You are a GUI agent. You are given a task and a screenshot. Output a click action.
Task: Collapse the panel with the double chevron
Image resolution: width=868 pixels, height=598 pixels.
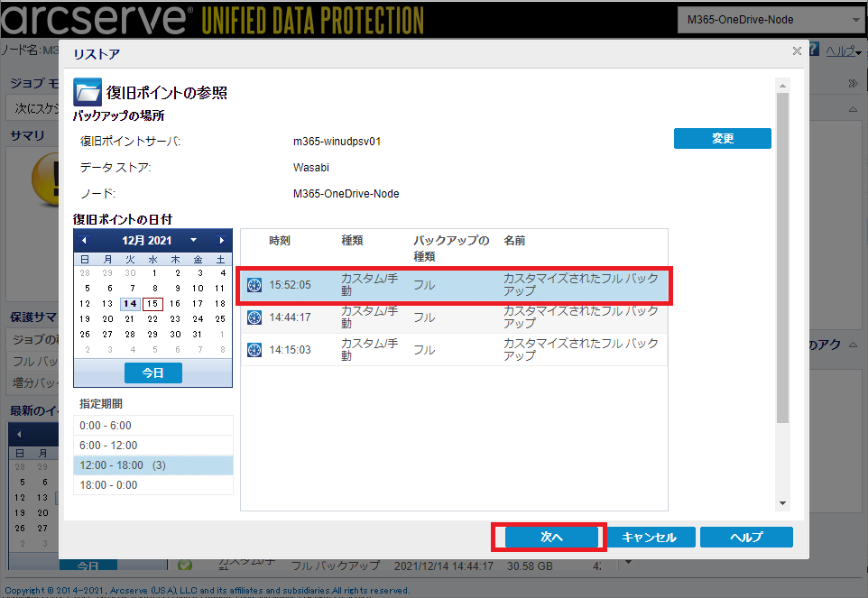(x=853, y=84)
